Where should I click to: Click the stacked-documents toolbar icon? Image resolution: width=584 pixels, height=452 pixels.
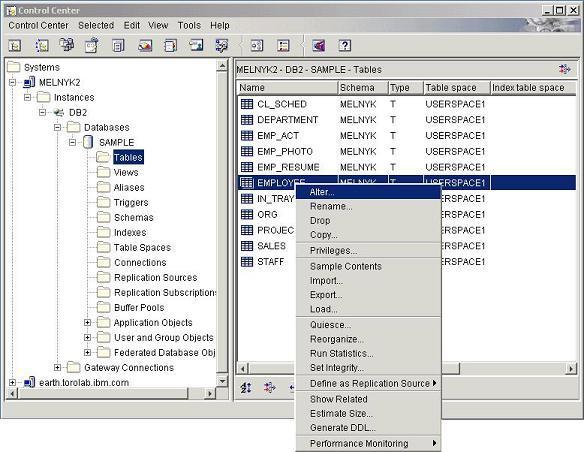[x=118, y=46]
